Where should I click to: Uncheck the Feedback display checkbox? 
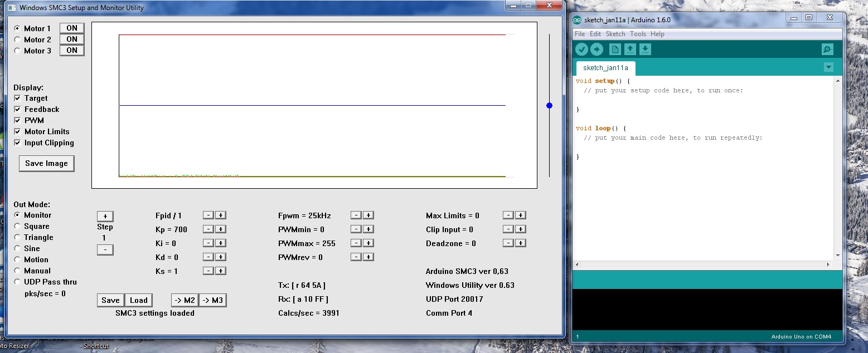pos(17,110)
